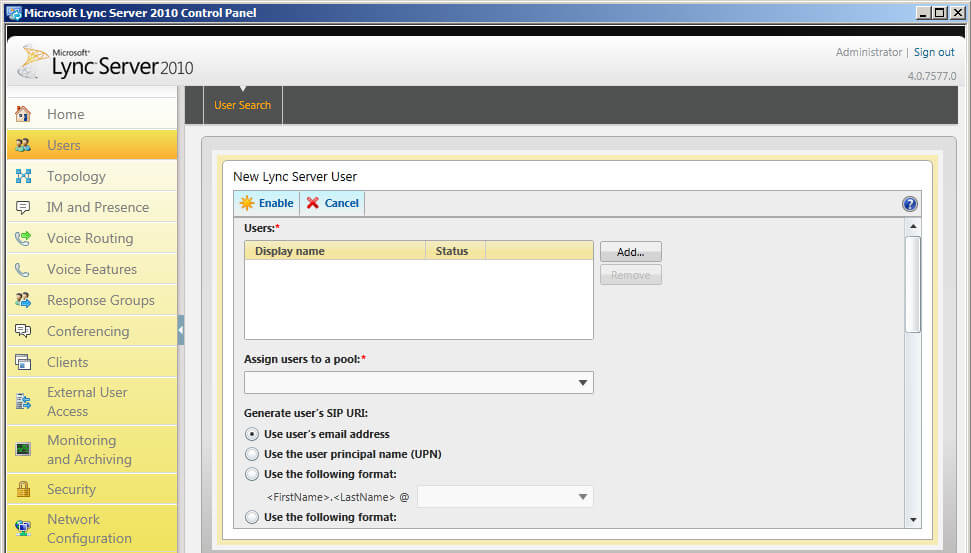The width and height of the screenshot is (971, 553).
Task: Click the Cancel toolbar button label
Action: click(x=341, y=203)
